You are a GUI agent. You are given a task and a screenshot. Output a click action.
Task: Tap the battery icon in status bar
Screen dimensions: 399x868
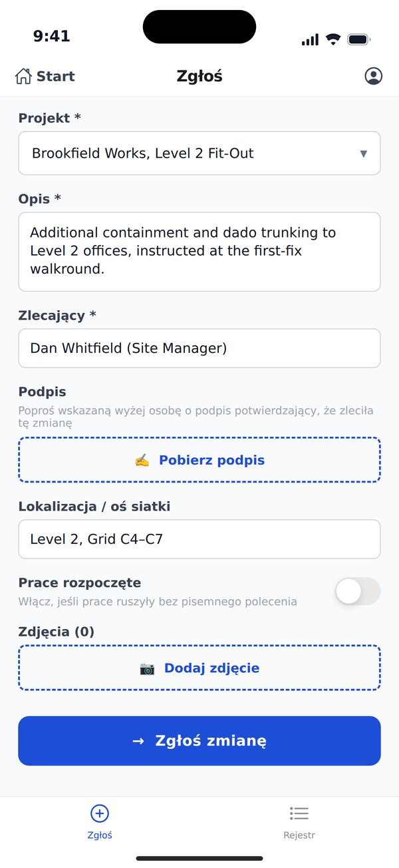pos(359,39)
